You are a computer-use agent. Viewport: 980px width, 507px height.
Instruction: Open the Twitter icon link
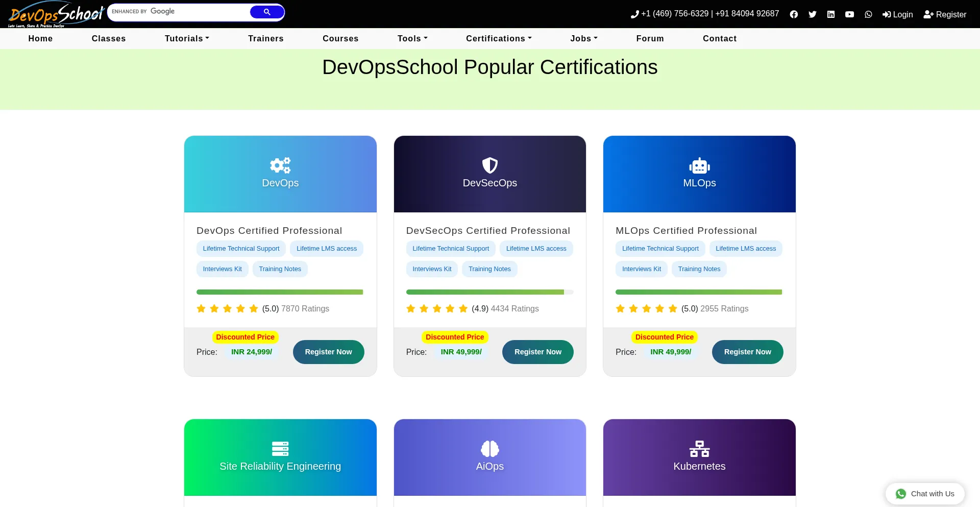point(813,14)
